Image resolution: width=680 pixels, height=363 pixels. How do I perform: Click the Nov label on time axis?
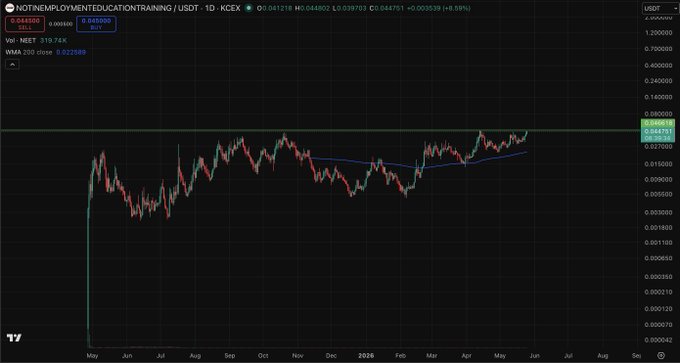pos(298,356)
